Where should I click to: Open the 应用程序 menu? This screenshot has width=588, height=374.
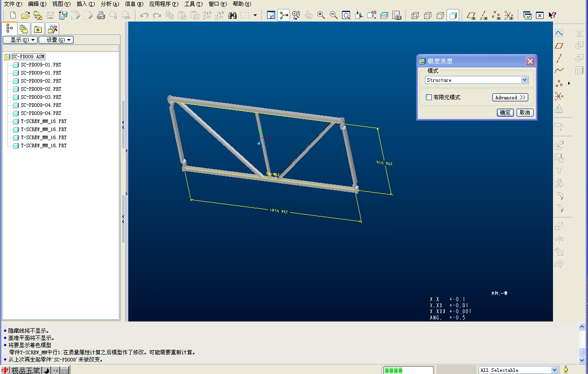click(x=163, y=4)
